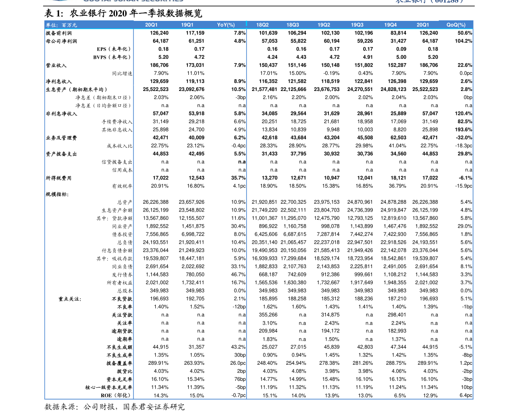
Task: Click the "19Q4" column header
Action: [391, 25]
